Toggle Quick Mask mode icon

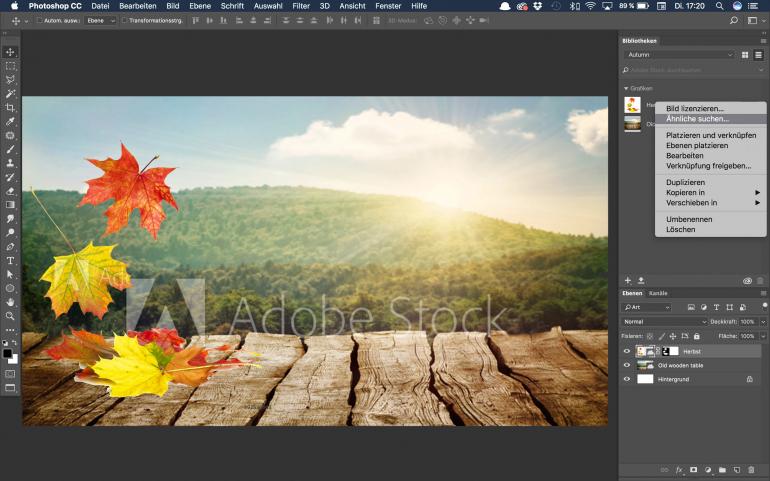pyautogui.click(x=10, y=374)
